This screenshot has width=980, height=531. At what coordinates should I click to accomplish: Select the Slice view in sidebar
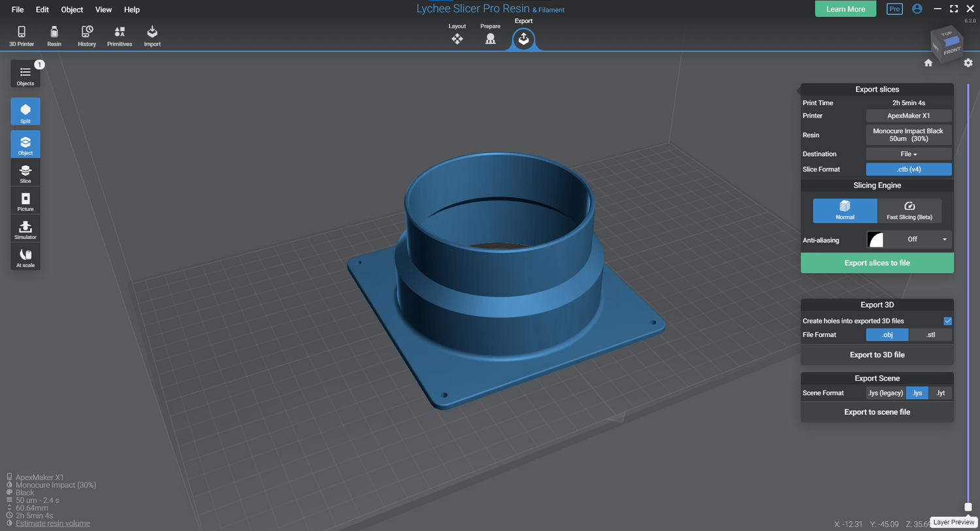pos(25,173)
